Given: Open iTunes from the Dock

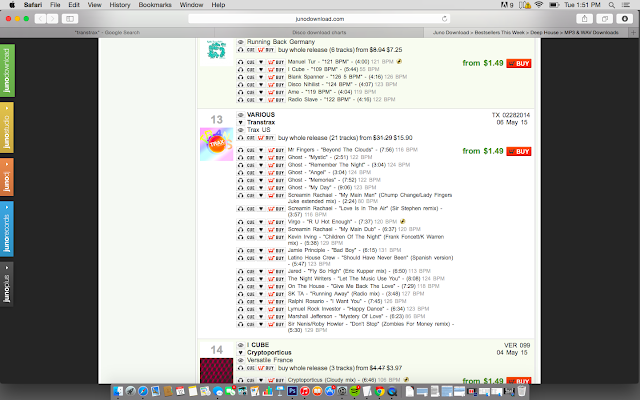Looking at the screenshot, I should 305,391.
